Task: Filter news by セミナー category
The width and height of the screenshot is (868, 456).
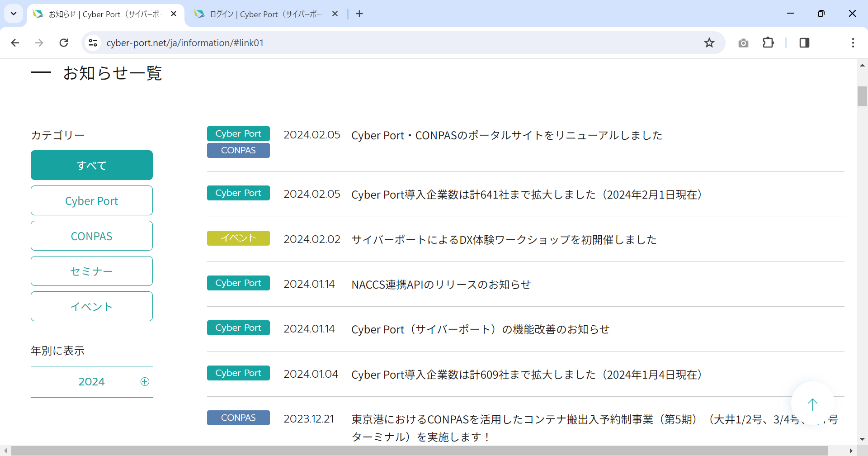Action: click(92, 271)
